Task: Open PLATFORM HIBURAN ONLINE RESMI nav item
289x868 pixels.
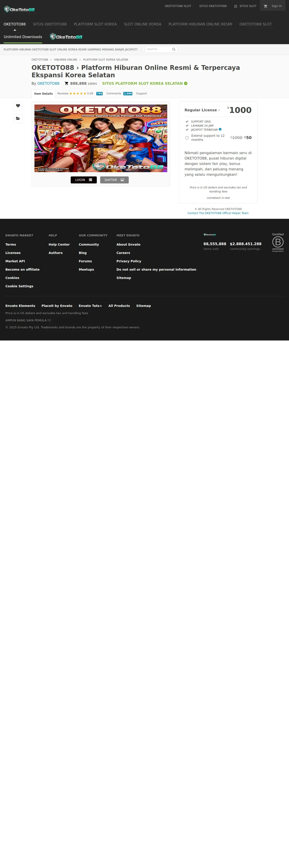Action: (x=200, y=24)
